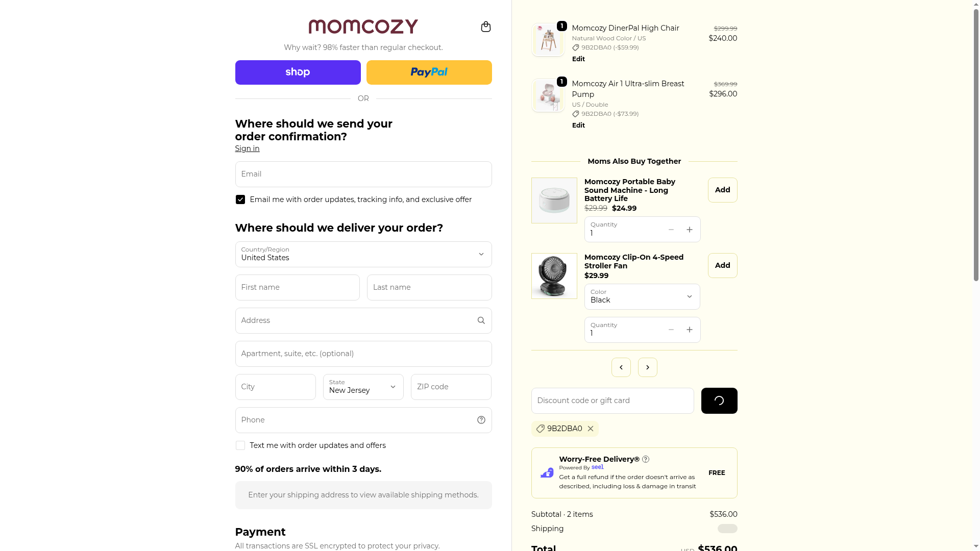980x551 pixels.
Task: Increase Sound Machine quantity with plus
Action: pos(690,230)
